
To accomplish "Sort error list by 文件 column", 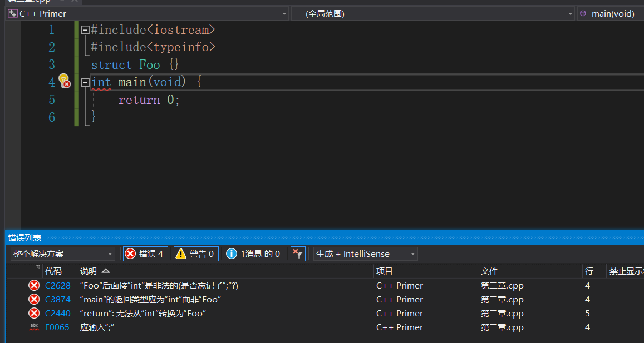I will pos(530,271).
